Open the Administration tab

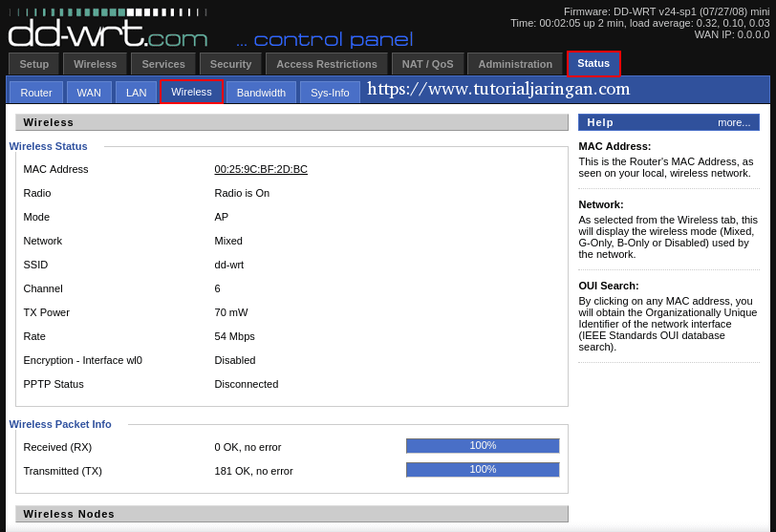(x=515, y=64)
